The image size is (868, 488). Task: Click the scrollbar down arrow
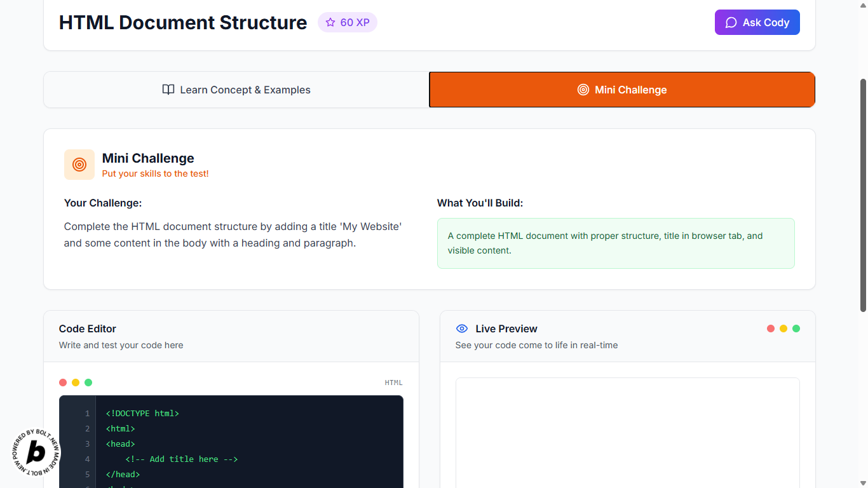tap(863, 483)
